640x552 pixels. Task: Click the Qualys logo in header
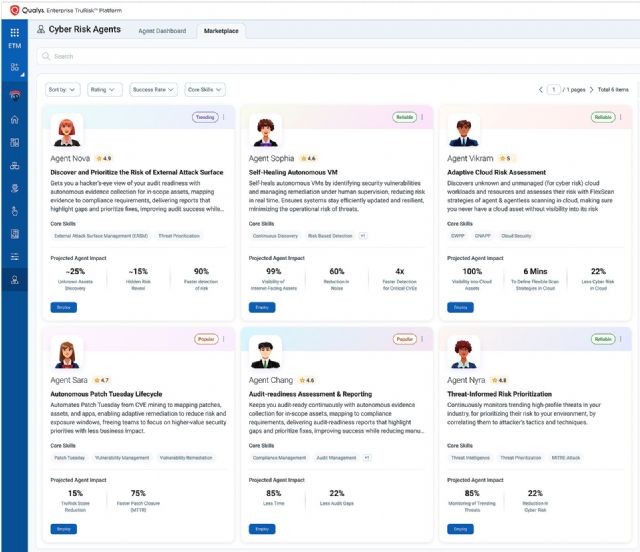click(15, 10)
